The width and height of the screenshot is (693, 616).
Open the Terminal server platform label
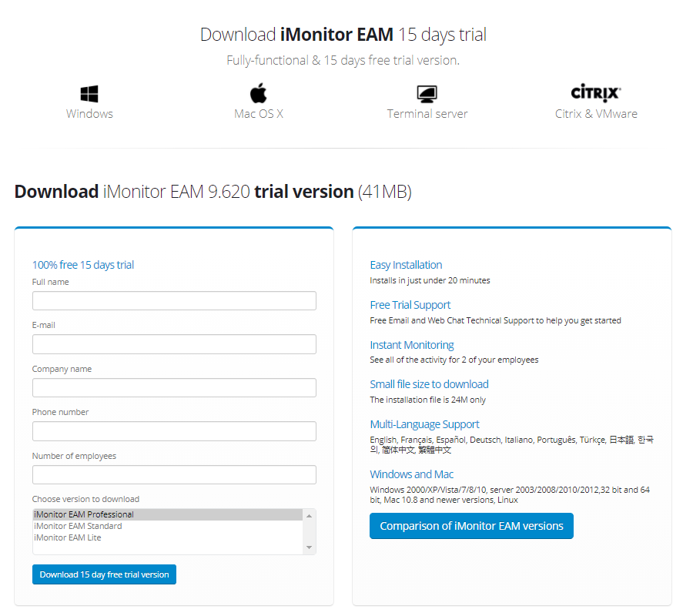point(427,114)
